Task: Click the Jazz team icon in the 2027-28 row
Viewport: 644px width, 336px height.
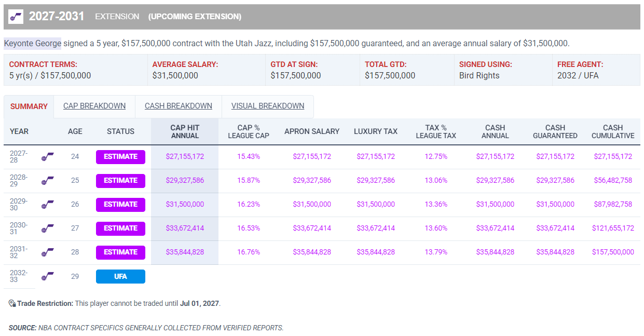Action: [48, 156]
